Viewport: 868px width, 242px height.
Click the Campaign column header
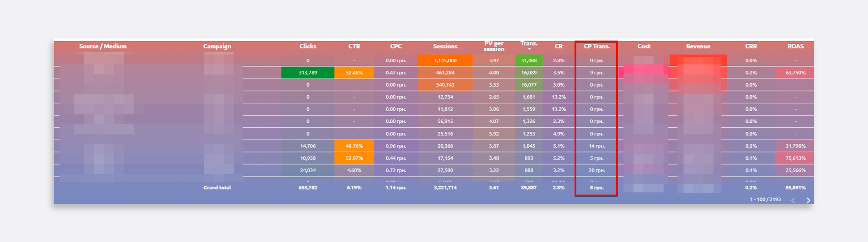pyautogui.click(x=217, y=47)
